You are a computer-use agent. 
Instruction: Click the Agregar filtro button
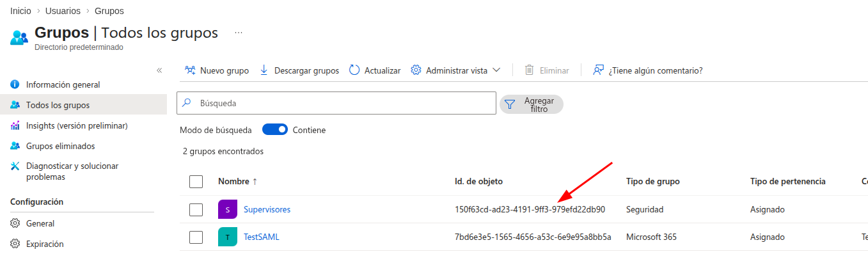coord(532,104)
